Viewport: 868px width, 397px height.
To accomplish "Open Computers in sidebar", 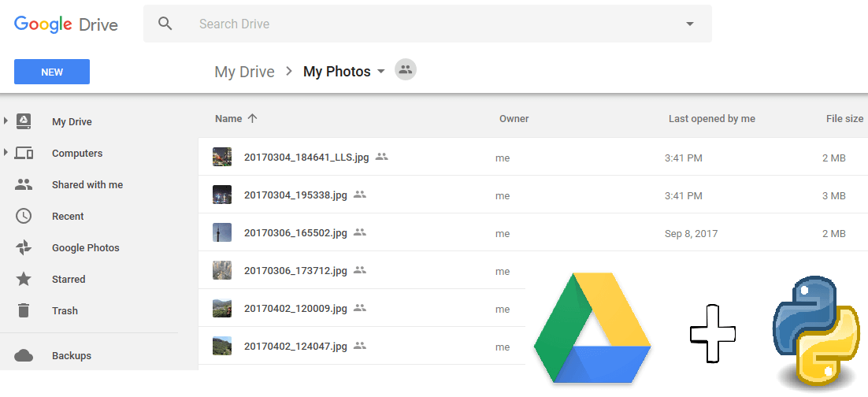I will (77, 154).
